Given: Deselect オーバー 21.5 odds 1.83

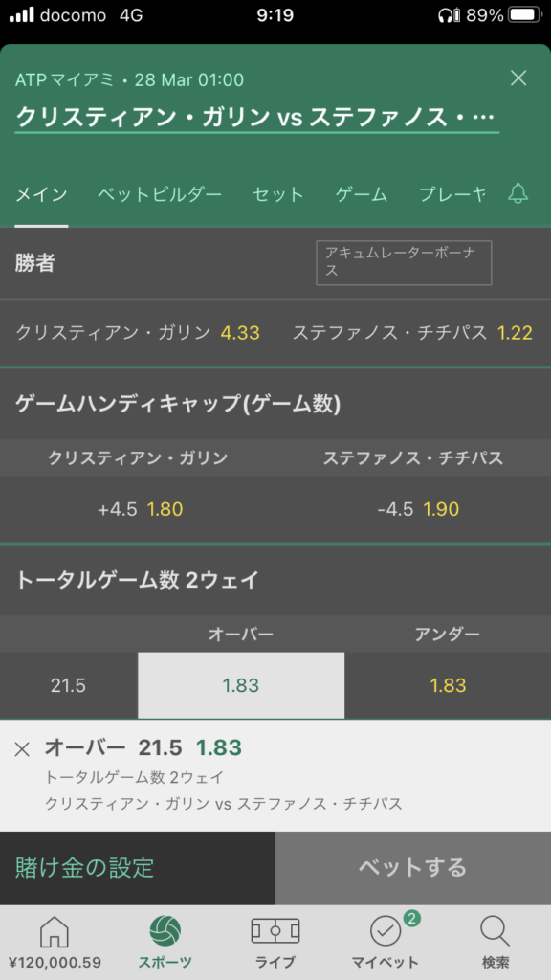Looking at the screenshot, I should [241, 685].
